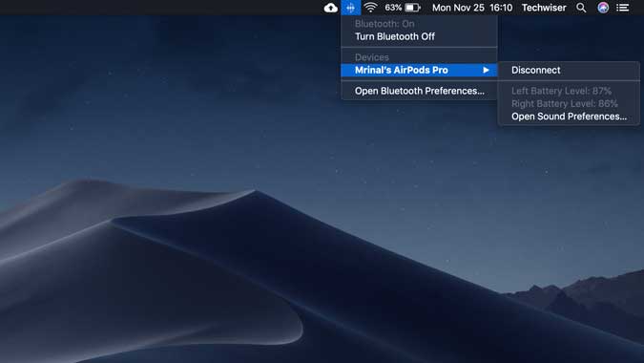The image size is (644, 363).
Task: Click the battery icon in the menu bar
Action: [413, 8]
